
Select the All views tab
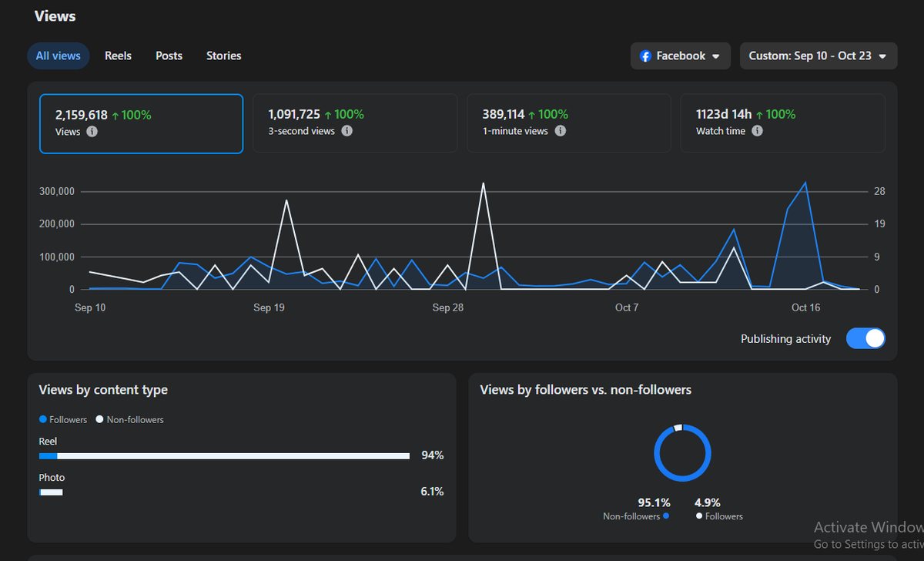(59, 56)
